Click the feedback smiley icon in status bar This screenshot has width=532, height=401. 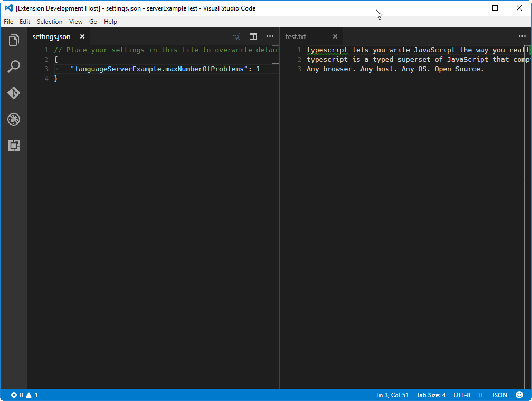pos(519,395)
